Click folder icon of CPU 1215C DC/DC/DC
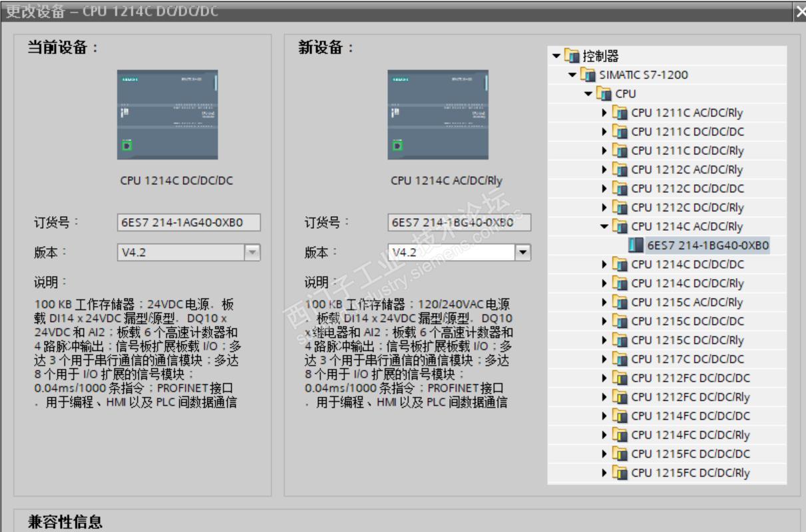806x532 pixels. (620, 321)
